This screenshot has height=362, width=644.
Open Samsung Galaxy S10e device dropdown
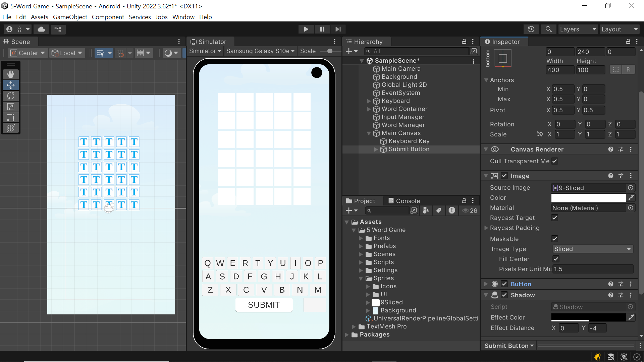click(260, 51)
